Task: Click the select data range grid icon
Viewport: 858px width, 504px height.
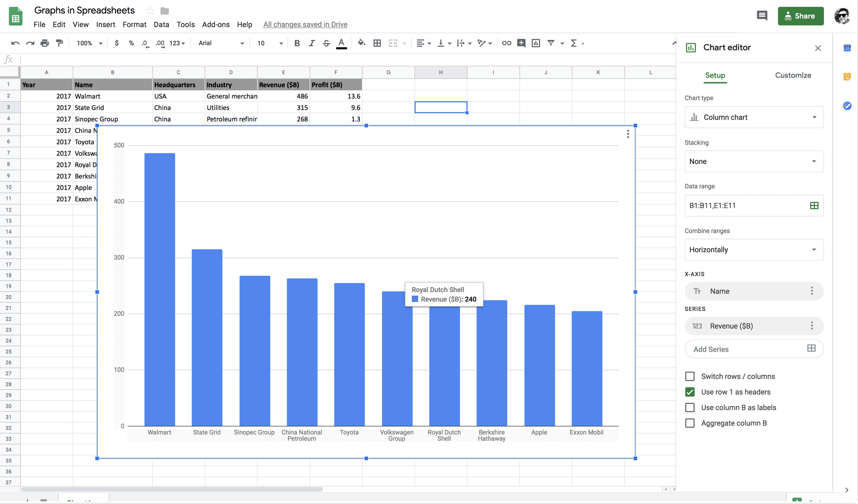Action: coord(814,206)
